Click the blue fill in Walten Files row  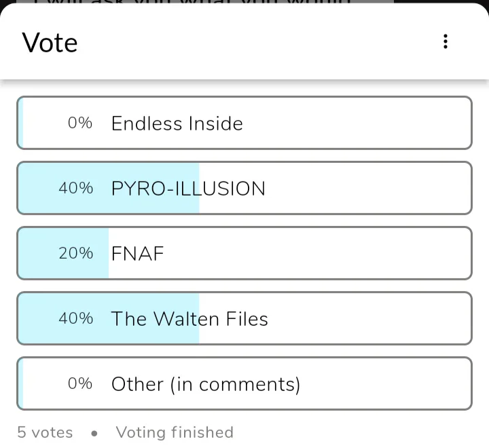[41, 319]
